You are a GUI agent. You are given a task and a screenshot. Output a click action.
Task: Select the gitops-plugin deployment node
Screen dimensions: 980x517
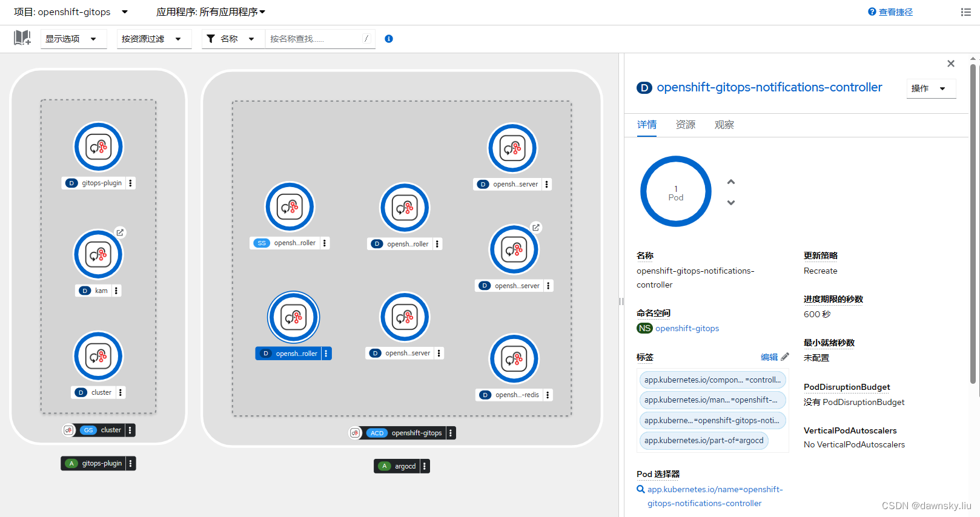point(99,147)
